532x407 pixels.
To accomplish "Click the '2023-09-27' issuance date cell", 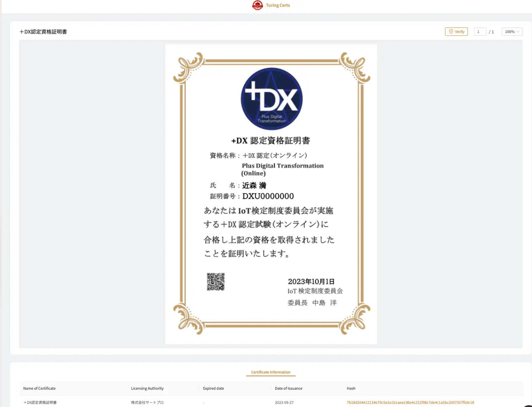I will click(x=284, y=402).
